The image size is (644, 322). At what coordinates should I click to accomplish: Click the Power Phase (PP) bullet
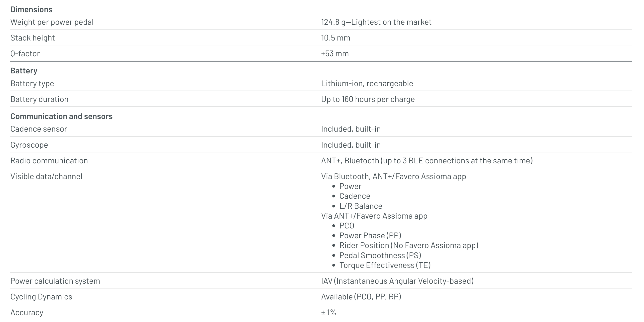(x=370, y=236)
